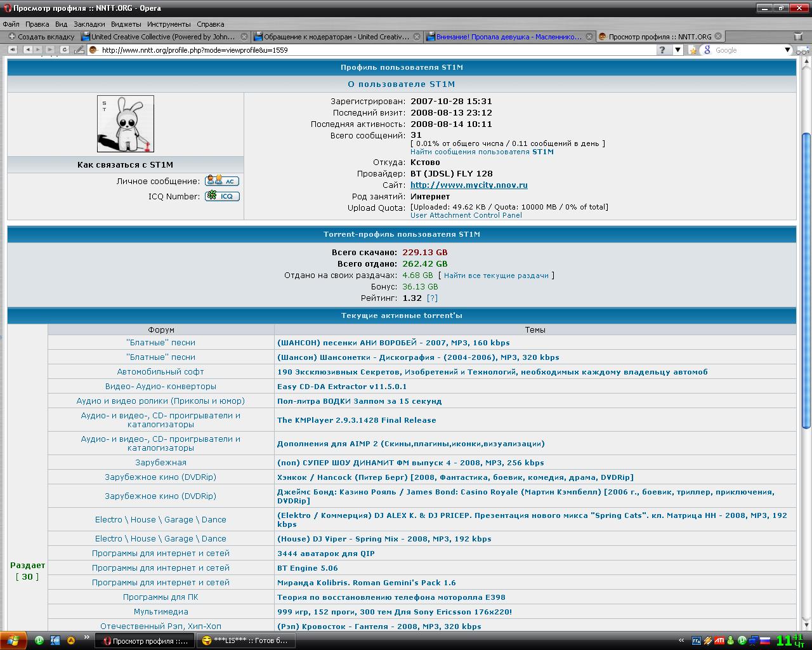The image size is (812, 650).
Task: Click the personal message (ЛС) button icon
Action: (222, 181)
